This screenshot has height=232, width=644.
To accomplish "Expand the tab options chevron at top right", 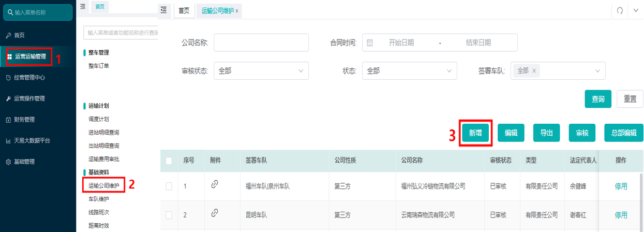I will click(636, 10).
